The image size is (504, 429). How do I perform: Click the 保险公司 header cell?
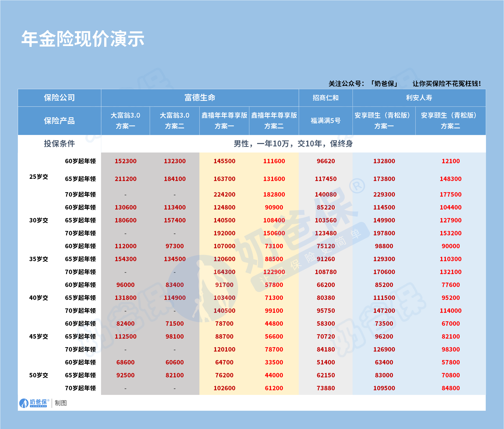point(59,98)
